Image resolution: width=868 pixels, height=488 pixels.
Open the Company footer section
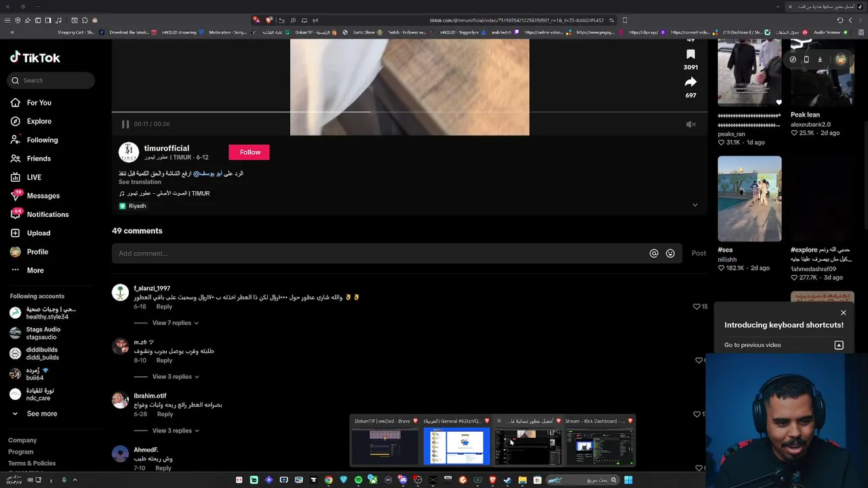click(22, 441)
